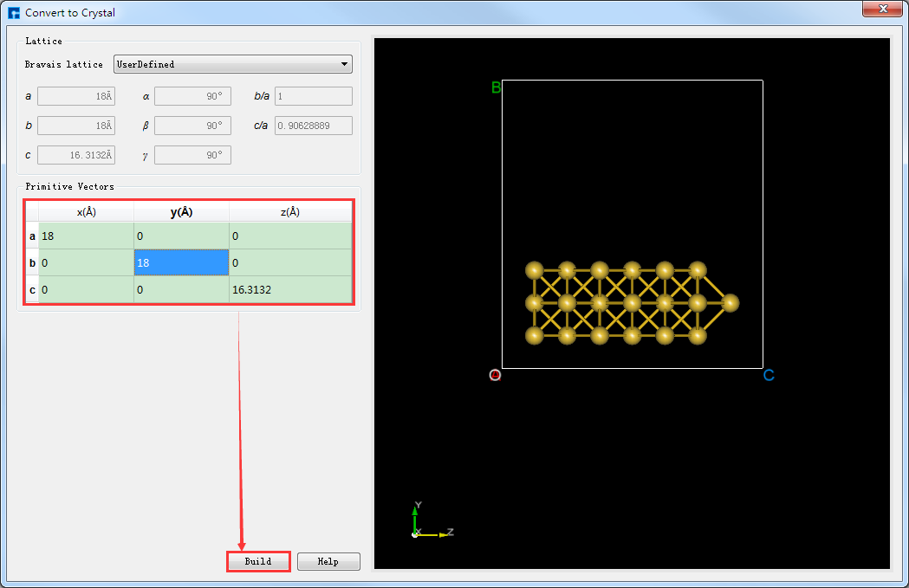The height and width of the screenshot is (588, 909).
Task: Select vector c z-component cell 16.3132
Action: point(290,290)
